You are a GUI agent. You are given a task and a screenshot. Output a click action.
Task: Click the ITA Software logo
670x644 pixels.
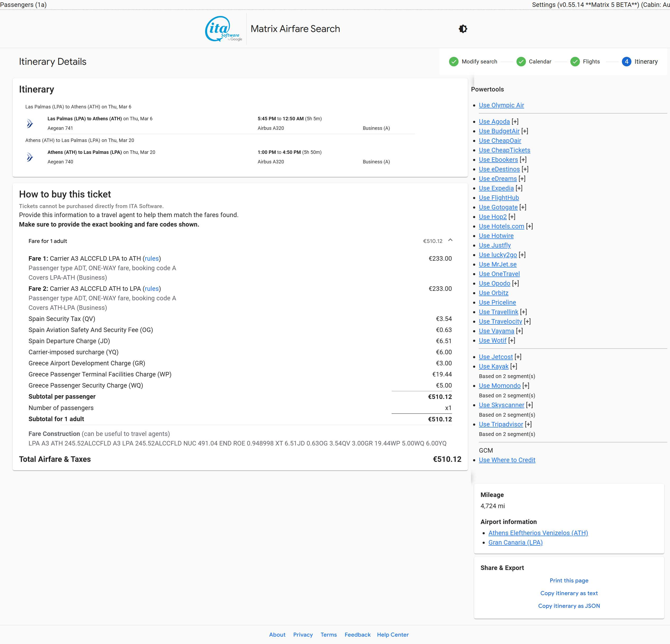(x=223, y=29)
